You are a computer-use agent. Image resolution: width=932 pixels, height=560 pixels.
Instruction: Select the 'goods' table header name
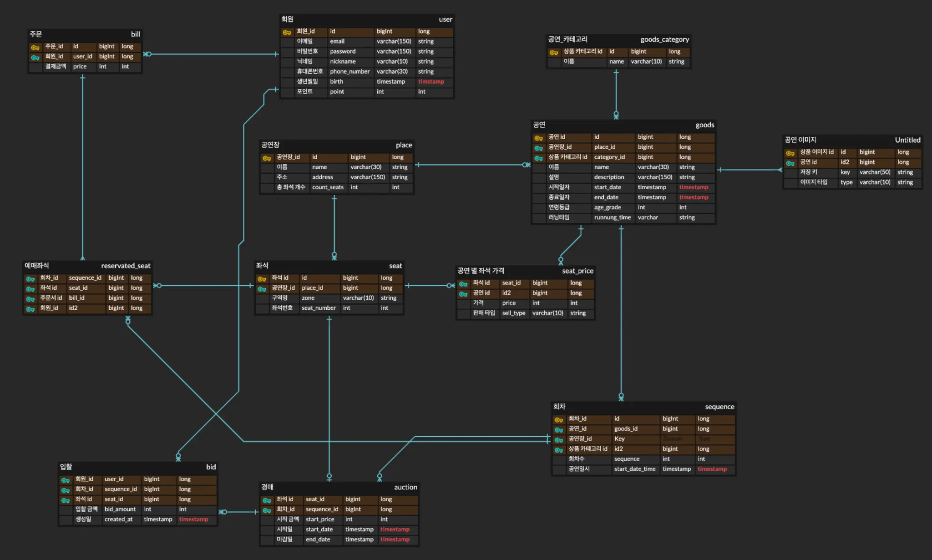click(x=704, y=125)
